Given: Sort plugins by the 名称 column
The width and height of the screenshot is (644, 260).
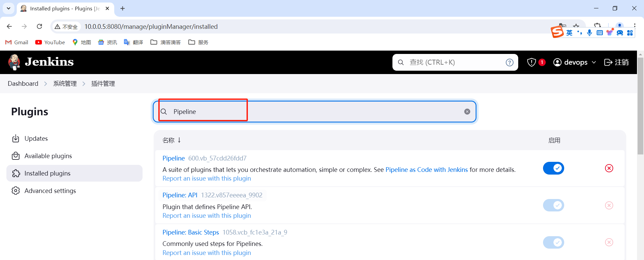Looking at the screenshot, I should (172, 140).
